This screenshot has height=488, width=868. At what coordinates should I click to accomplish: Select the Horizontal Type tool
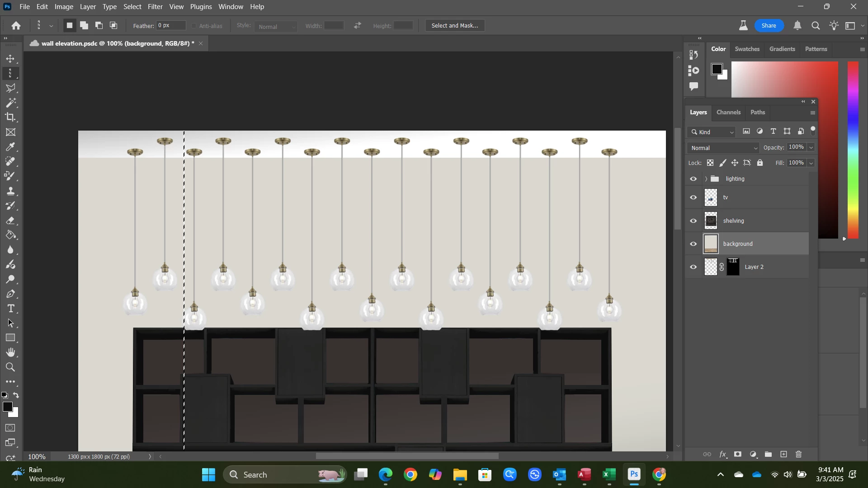coord(10,309)
